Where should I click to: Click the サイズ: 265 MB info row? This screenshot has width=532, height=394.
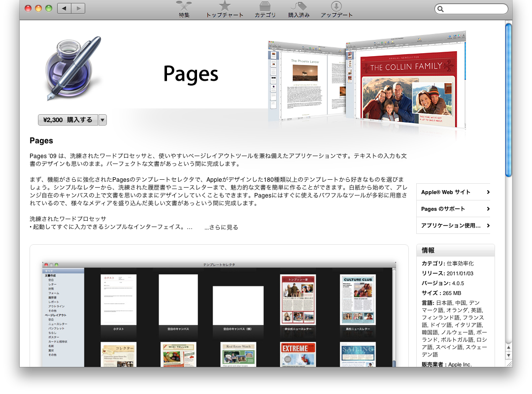[x=441, y=293]
